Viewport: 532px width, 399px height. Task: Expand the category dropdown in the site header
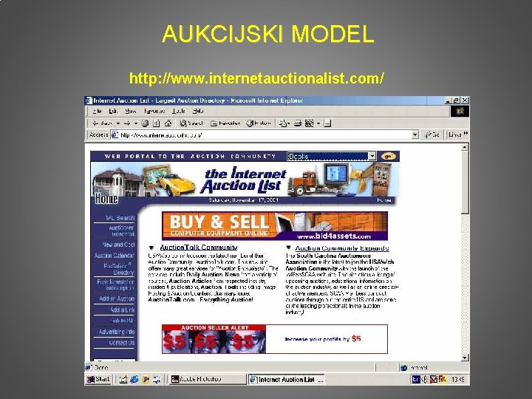(x=372, y=156)
